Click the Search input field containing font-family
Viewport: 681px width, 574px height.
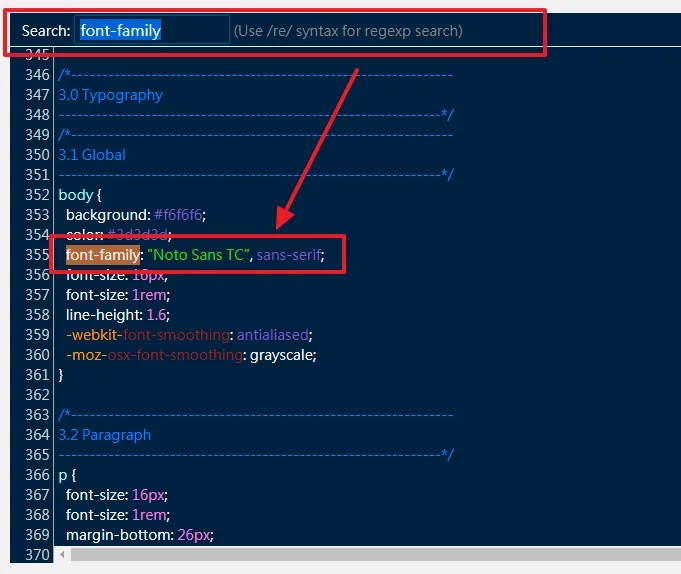152,30
